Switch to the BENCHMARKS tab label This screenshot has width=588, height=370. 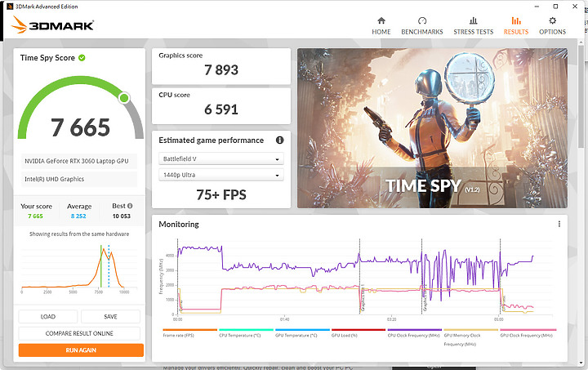tap(422, 32)
